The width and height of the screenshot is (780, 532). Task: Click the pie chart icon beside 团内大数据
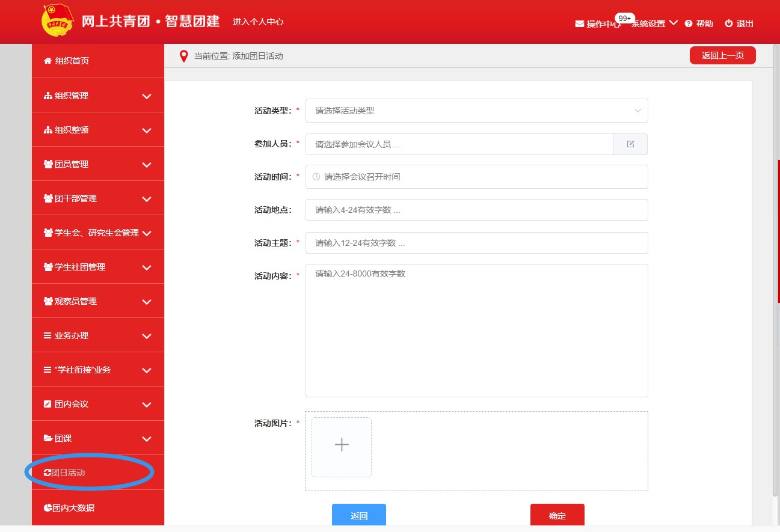coord(48,508)
